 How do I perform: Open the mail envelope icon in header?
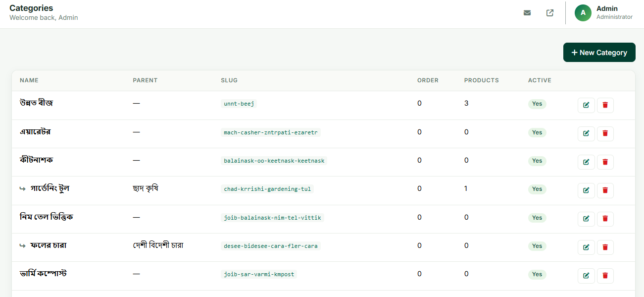coord(527,13)
